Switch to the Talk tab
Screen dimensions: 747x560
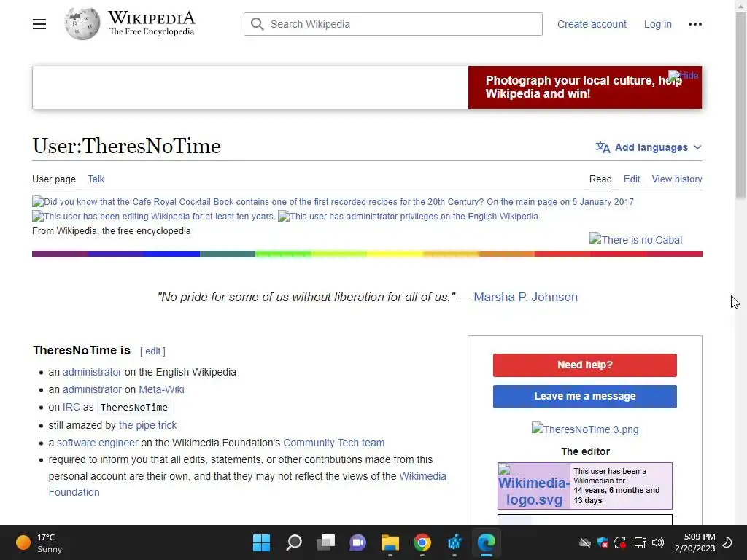click(96, 179)
